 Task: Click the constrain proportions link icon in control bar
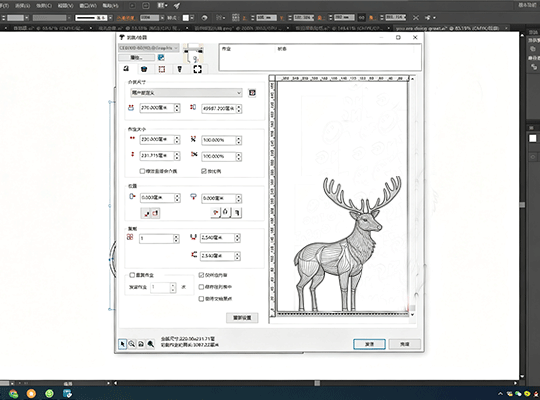click(x=362, y=18)
